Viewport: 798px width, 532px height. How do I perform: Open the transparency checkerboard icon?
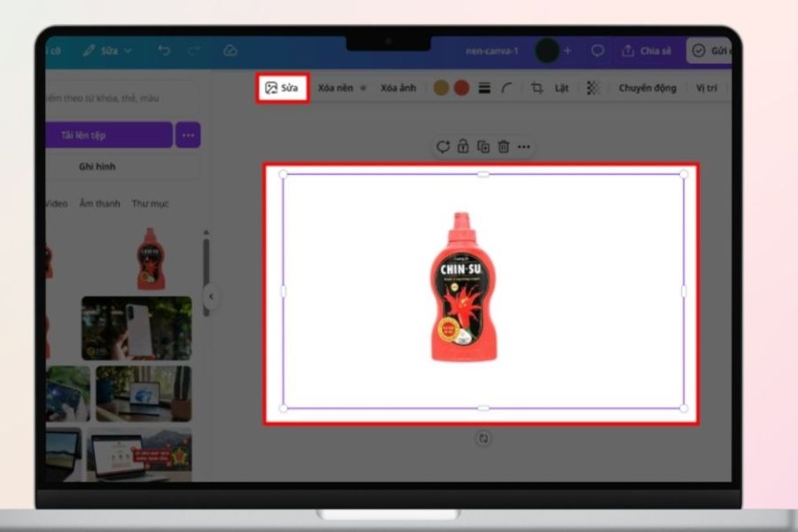(x=593, y=88)
